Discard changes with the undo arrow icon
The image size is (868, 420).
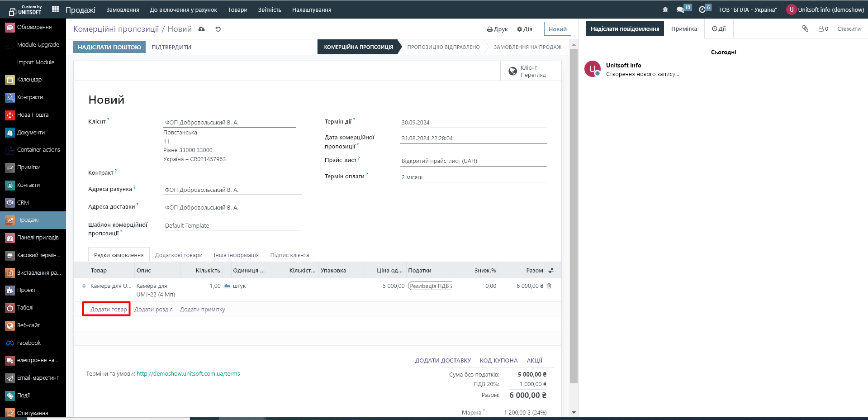pos(218,29)
